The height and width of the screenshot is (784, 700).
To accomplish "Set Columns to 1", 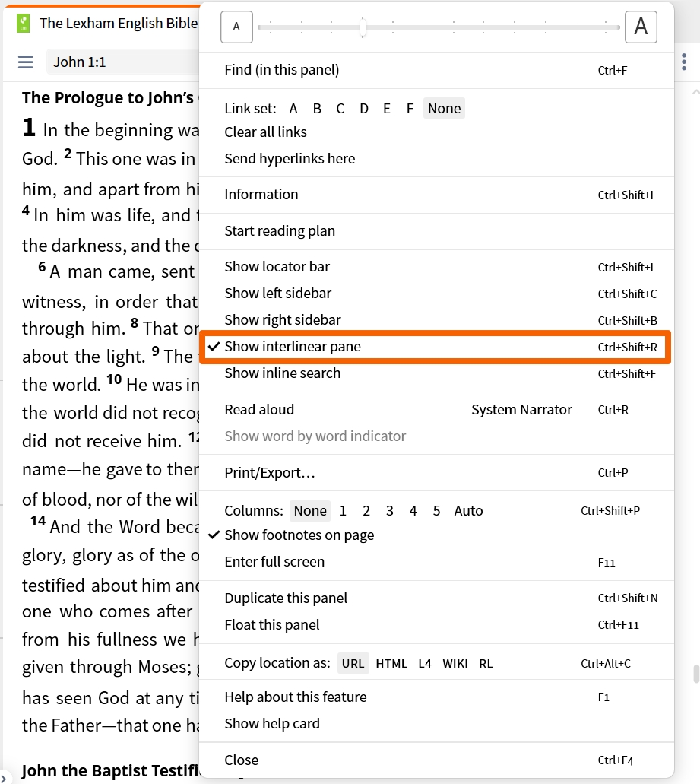I will [343, 511].
